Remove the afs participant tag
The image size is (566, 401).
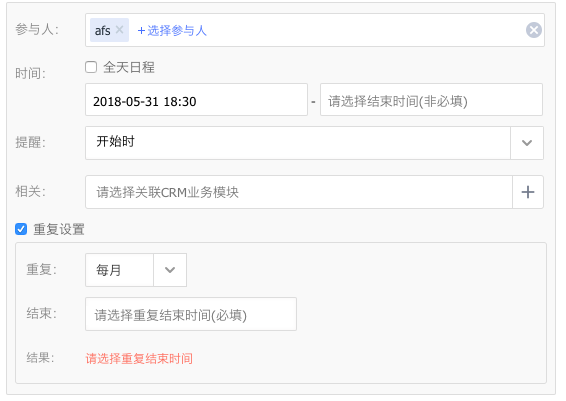click(119, 30)
